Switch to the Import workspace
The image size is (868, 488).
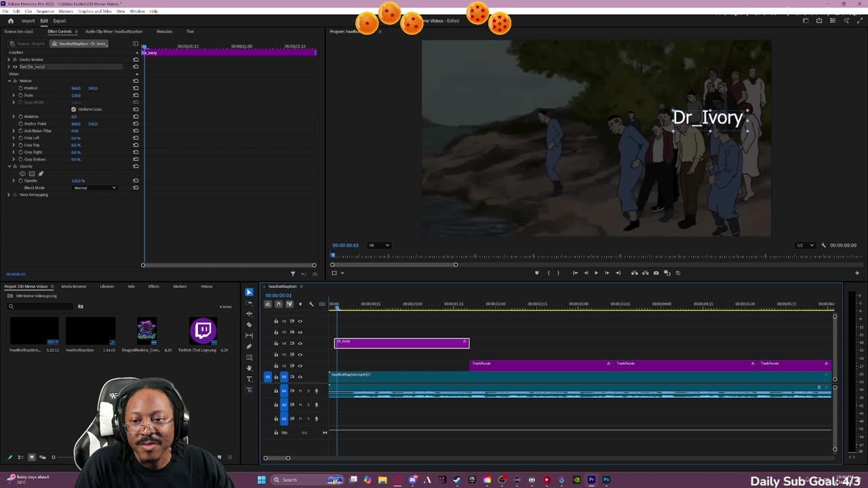(x=28, y=21)
